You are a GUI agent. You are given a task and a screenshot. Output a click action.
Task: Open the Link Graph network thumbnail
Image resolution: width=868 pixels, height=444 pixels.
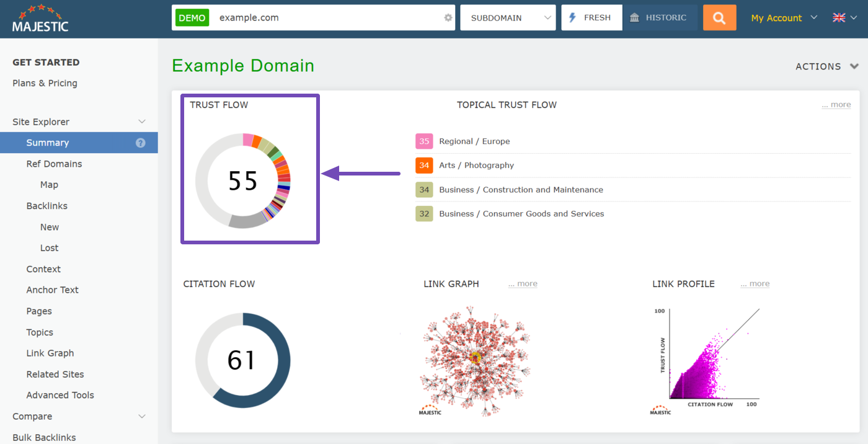(x=475, y=360)
